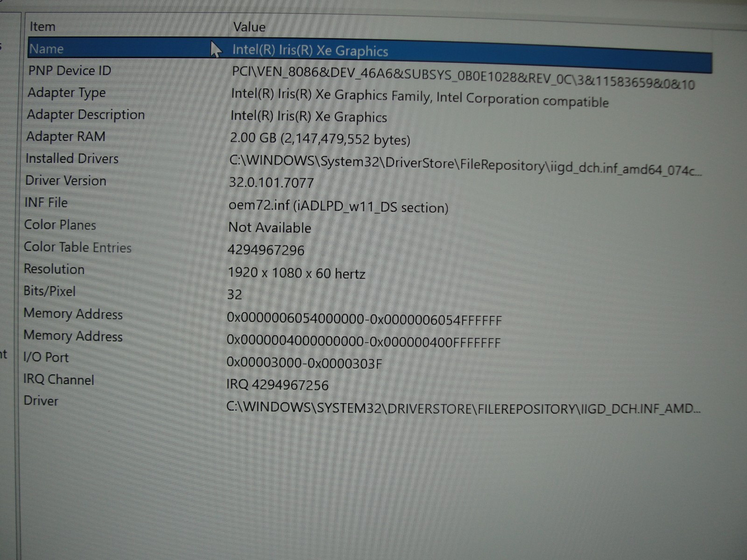Viewport: 747px width, 560px height.
Task: Click the Not Available value
Action: [x=269, y=228]
